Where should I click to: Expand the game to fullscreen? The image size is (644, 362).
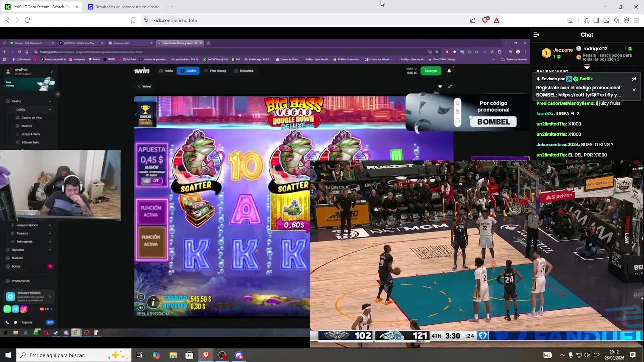(450, 86)
